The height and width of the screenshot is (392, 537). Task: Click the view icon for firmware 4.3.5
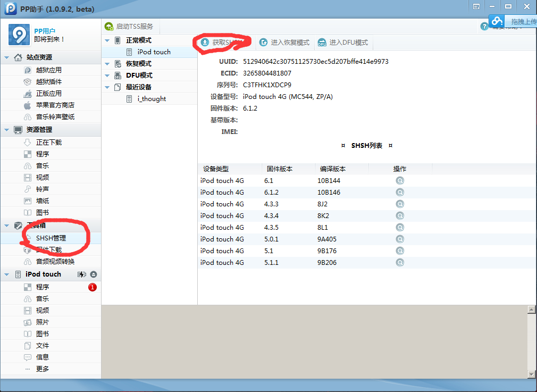400,227
